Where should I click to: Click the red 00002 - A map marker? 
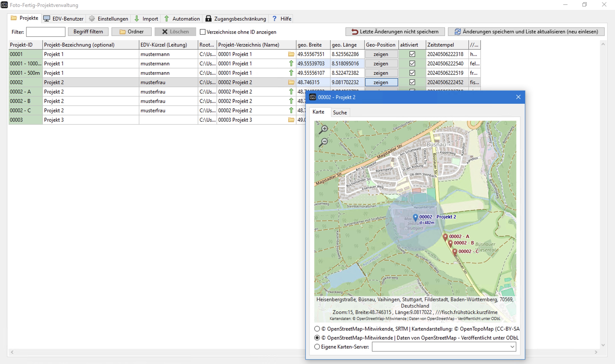click(445, 237)
